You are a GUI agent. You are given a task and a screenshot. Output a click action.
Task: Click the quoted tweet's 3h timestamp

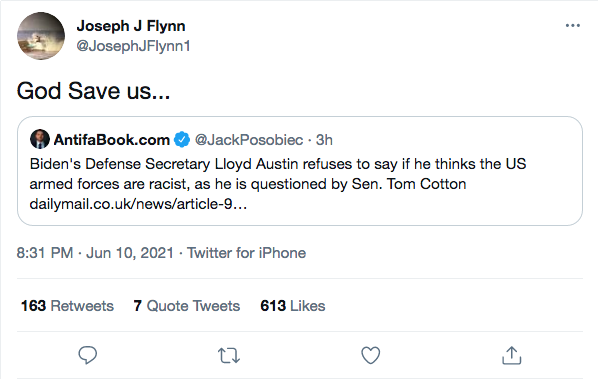coord(324,140)
